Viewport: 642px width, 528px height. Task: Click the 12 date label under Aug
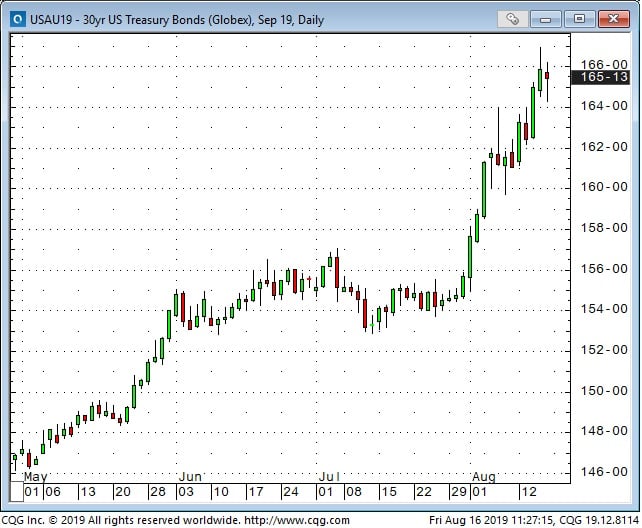tap(529, 492)
